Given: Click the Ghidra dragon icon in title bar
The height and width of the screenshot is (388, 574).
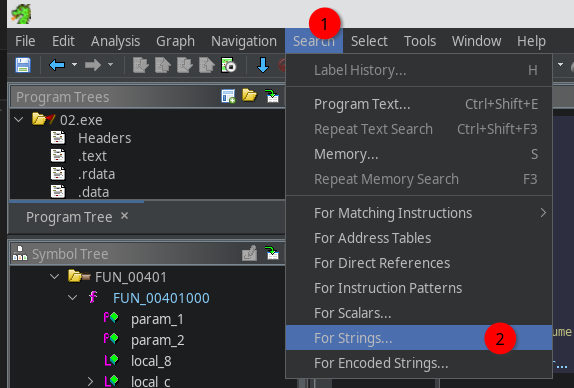Looking at the screenshot, I should pos(21,14).
